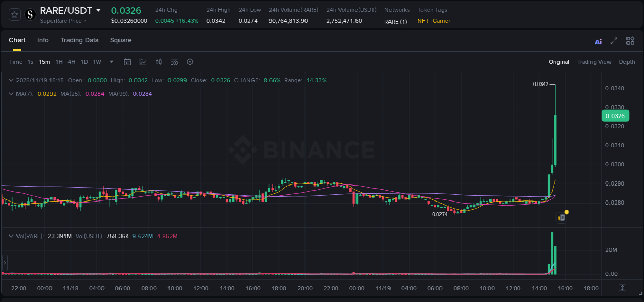This screenshot has height=302, width=644.
Task: Switch to the Trading Data tab
Action: pos(79,40)
